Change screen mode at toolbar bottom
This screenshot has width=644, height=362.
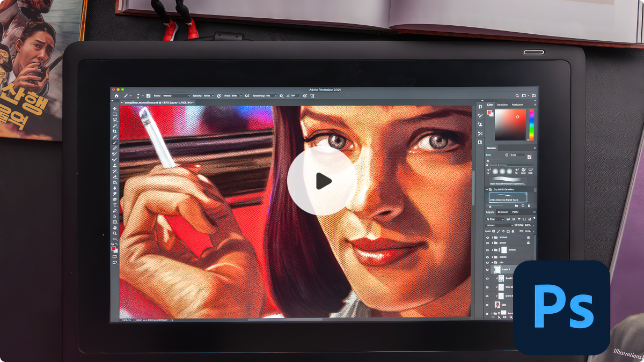click(115, 262)
